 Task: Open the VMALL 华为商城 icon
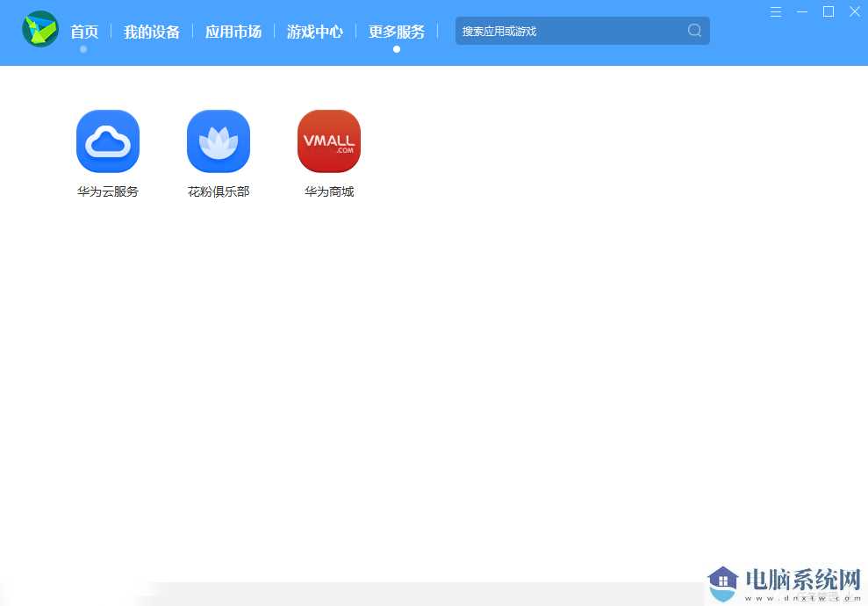coord(329,141)
